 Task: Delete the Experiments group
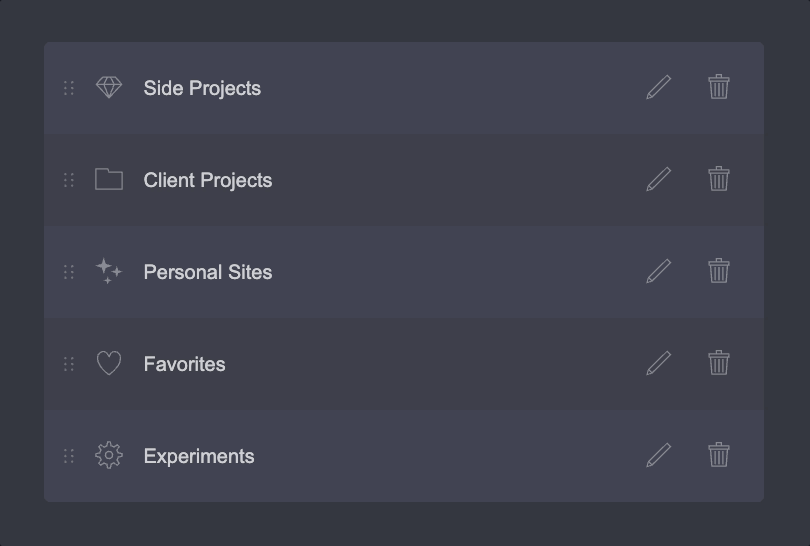pyautogui.click(x=719, y=454)
